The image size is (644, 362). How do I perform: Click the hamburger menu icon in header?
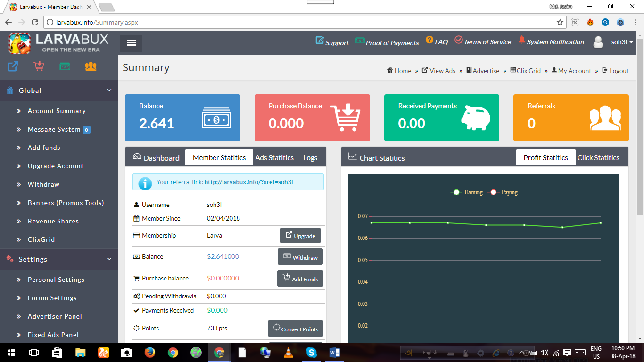131,43
